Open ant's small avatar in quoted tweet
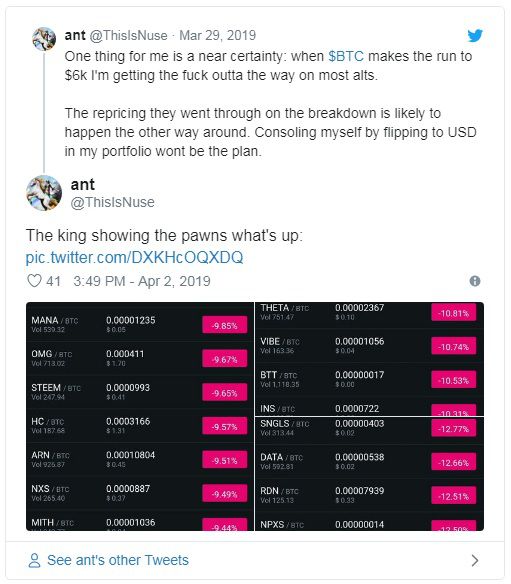This screenshot has height=584, width=511. 44,39
